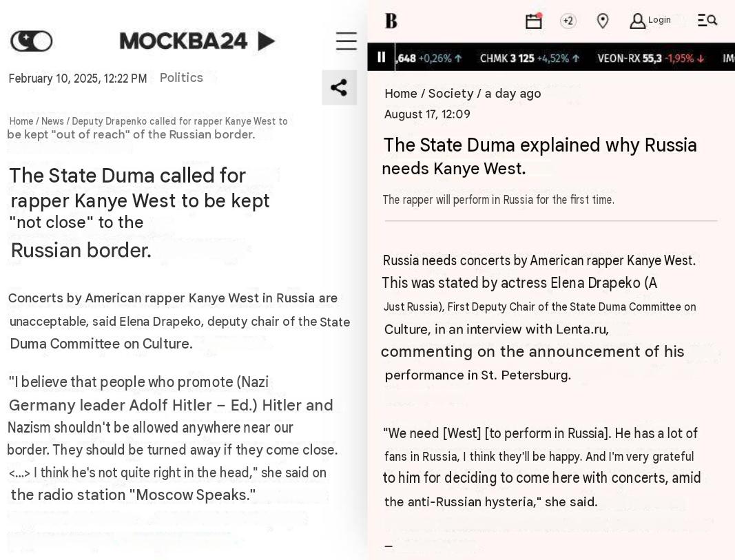Screen dimensions: 735x560
Task: Select the CHMK ticker quote
Action: [x=530, y=58]
